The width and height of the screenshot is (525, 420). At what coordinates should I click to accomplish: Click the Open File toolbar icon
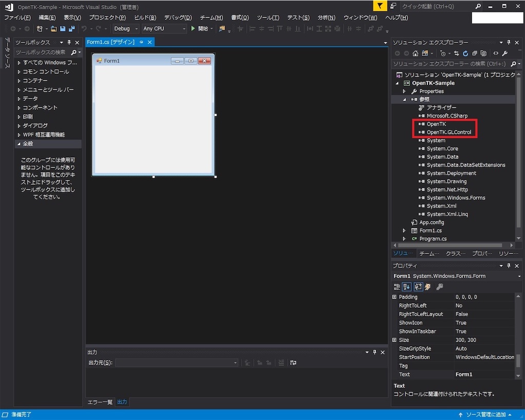pos(53,29)
